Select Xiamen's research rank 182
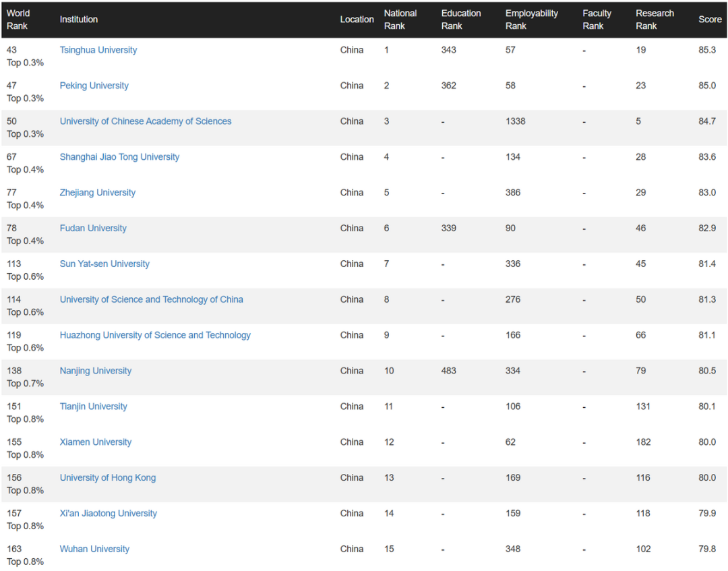 643,442
